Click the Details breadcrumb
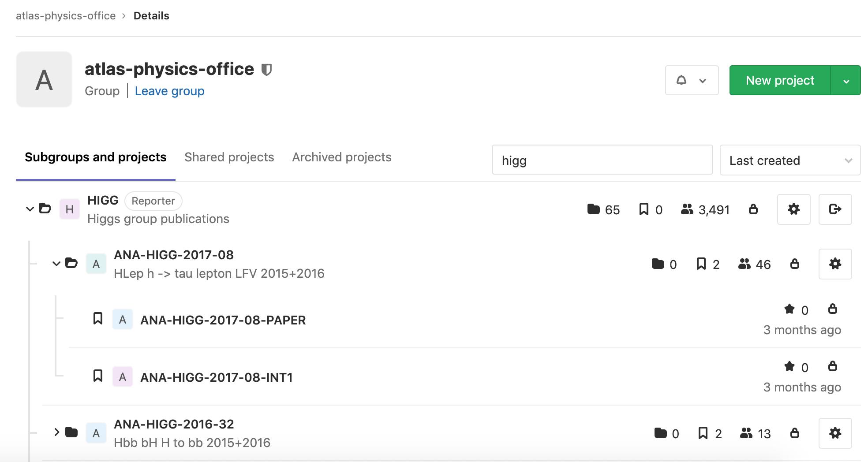Image resolution: width=868 pixels, height=462 pixels. [x=151, y=16]
